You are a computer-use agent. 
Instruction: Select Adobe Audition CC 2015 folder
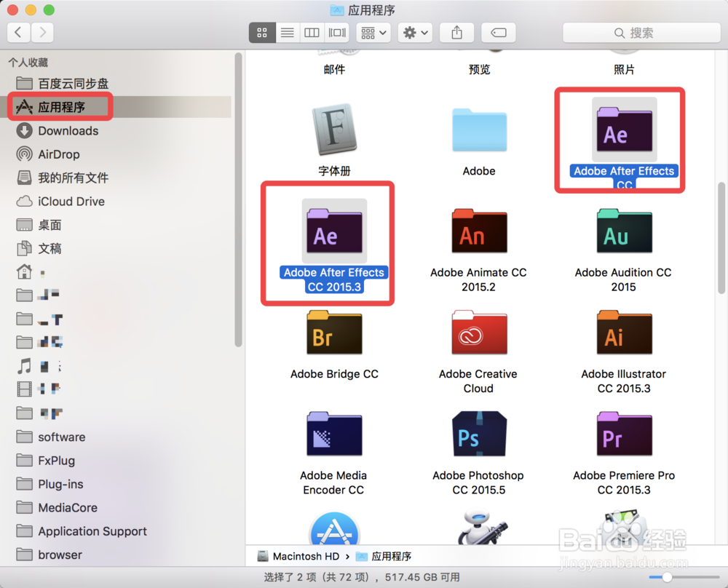pyautogui.click(x=624, y=231)
